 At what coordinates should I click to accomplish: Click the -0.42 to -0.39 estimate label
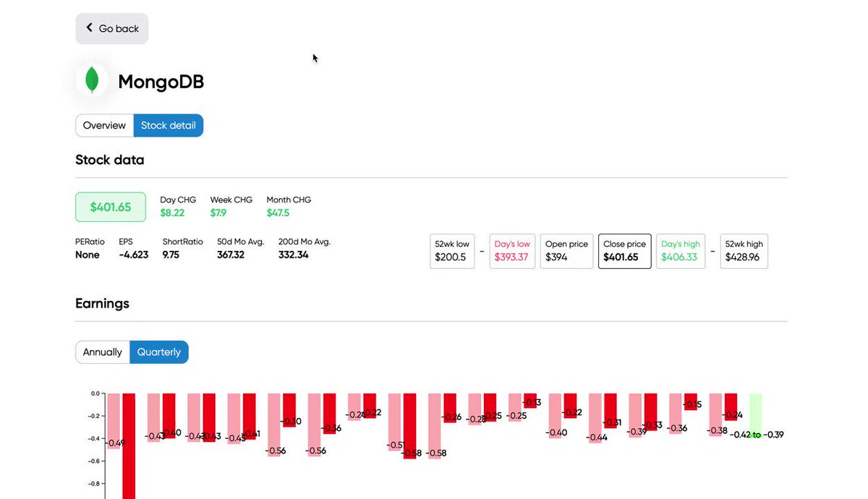click(757, 435)
